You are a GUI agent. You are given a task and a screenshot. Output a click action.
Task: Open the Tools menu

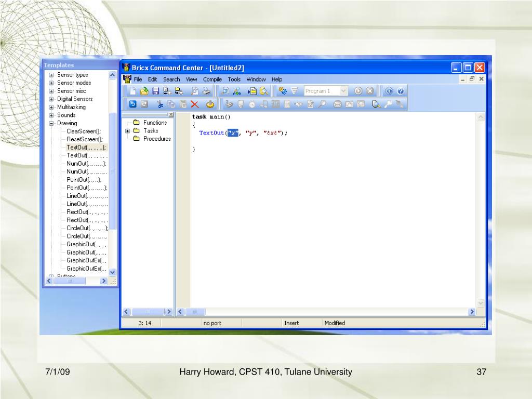234,79
